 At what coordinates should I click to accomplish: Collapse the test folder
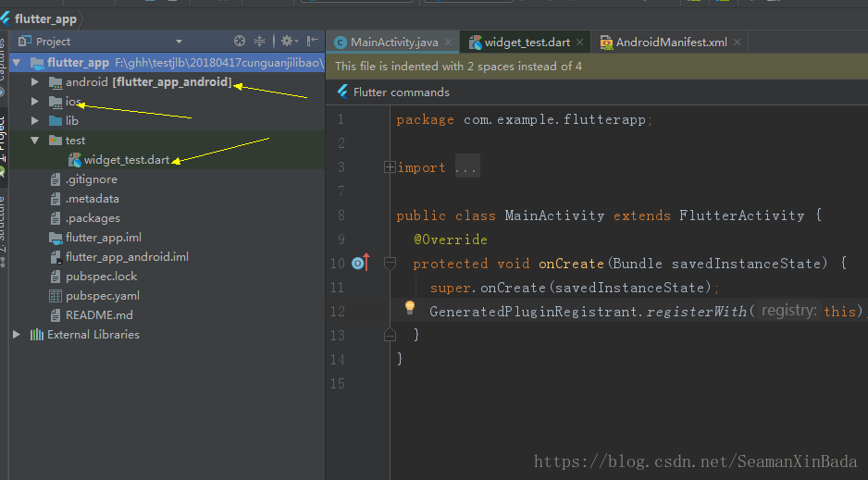point(35,141)
